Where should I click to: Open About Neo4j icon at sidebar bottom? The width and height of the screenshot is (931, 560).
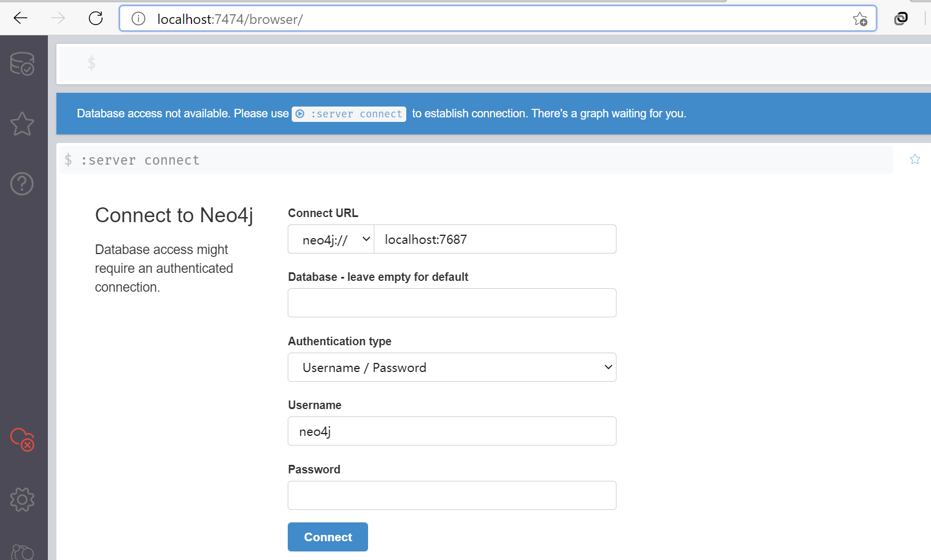pyautogui.click(x=22, y=552)
